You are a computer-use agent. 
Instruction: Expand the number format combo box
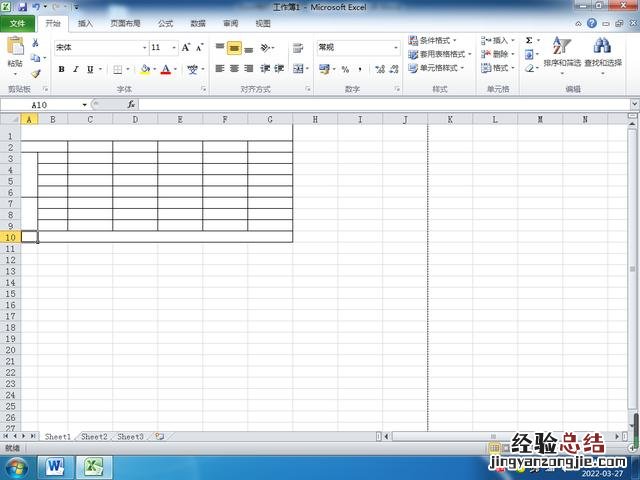(395, 47)
